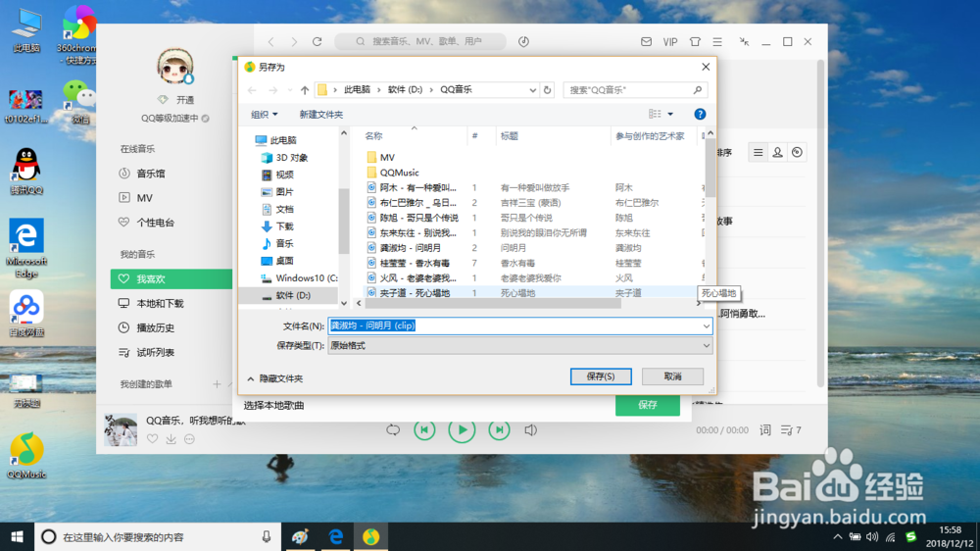This screenshot has height=551, width=980.
Task: Change view layout icon in Save As dialog
Action: 655,114
